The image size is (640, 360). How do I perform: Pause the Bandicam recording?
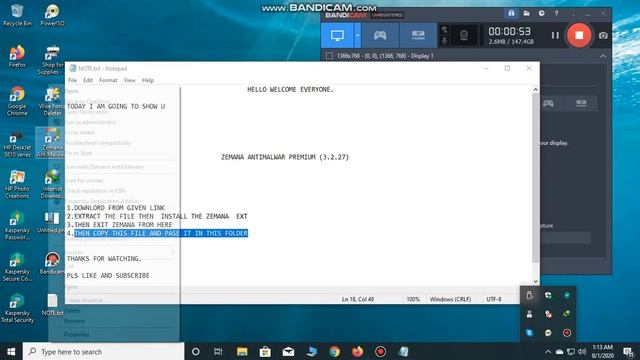tap(555, 36)
